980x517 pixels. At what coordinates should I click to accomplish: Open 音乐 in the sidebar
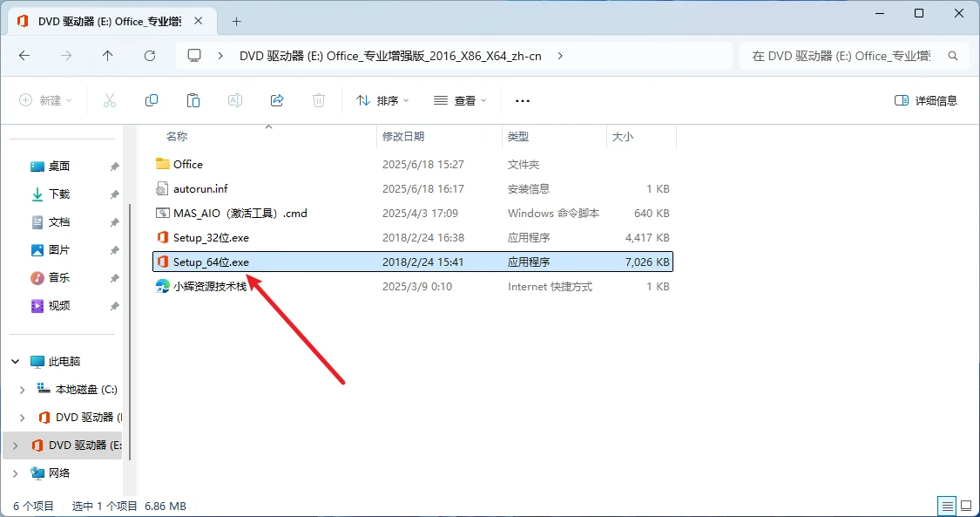(59, 278)
